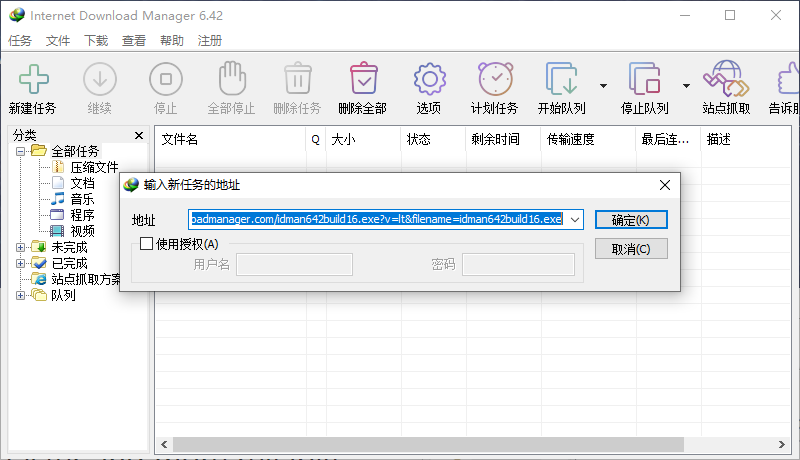Screen dimensions: 800x460
Task: Sort by 文件名 column header
Action: 230,139
